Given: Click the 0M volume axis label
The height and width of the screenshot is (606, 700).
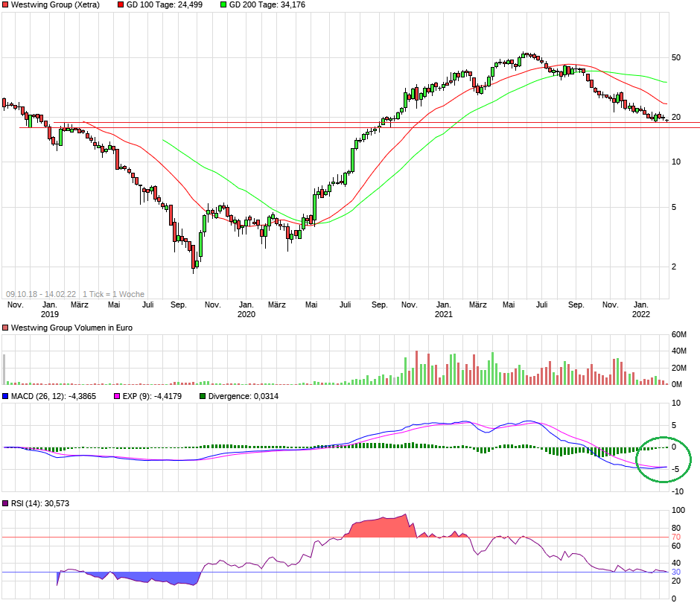Looking at the screenshot, I should (x=677, y=385).
